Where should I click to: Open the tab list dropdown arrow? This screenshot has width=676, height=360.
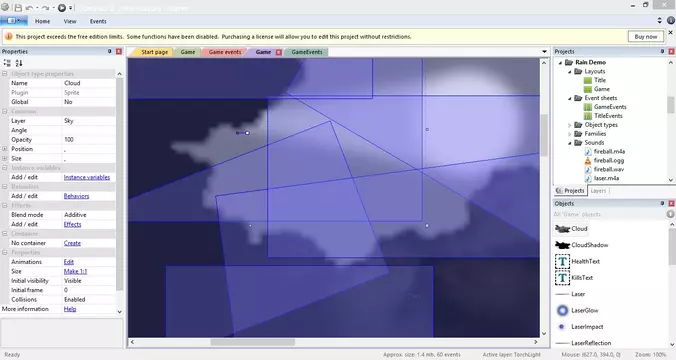(x=544, y=52)
